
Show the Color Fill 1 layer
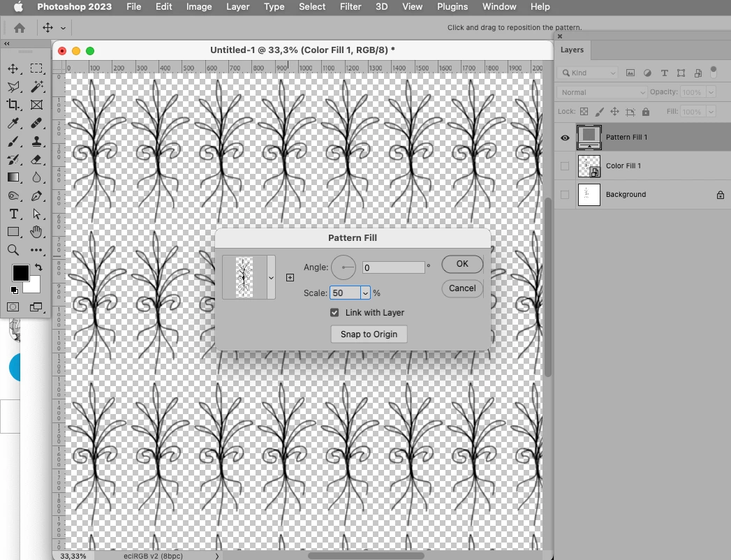[x=565, y=166]
